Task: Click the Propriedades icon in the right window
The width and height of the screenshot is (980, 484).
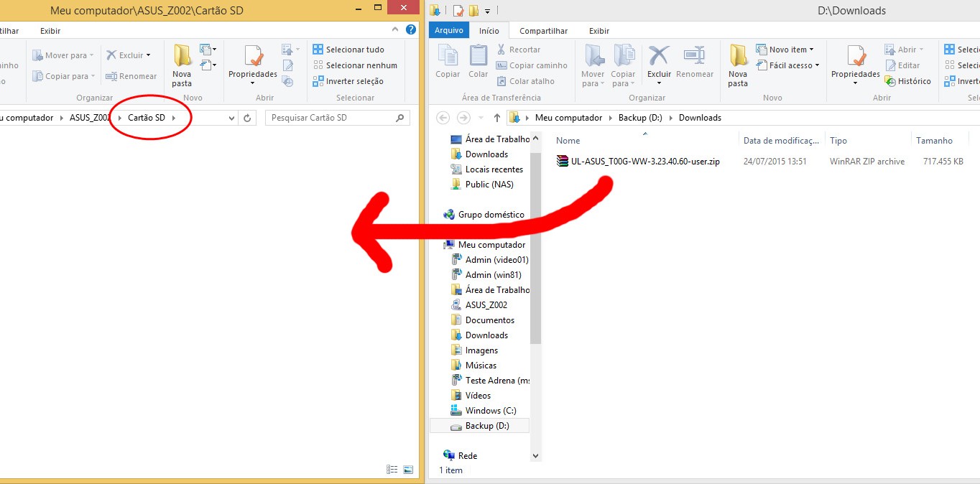Action: [855, 57]
